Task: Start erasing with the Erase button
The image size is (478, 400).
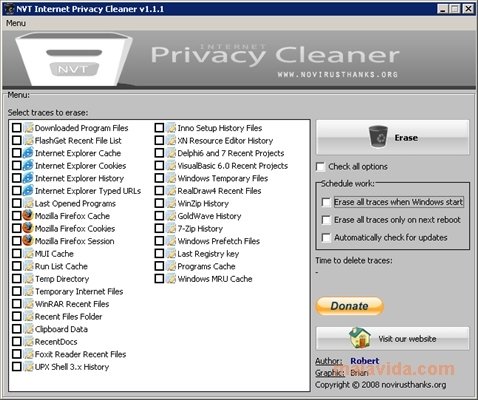Action: point(393,137)
